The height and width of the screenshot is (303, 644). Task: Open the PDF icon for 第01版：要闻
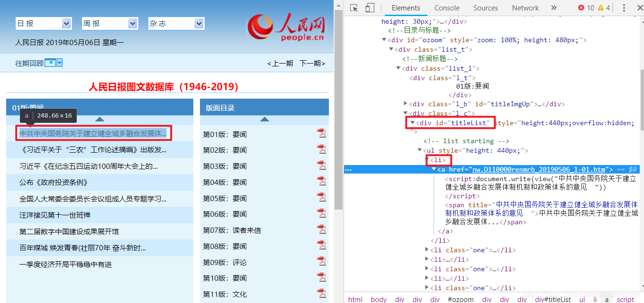(322, 133)
